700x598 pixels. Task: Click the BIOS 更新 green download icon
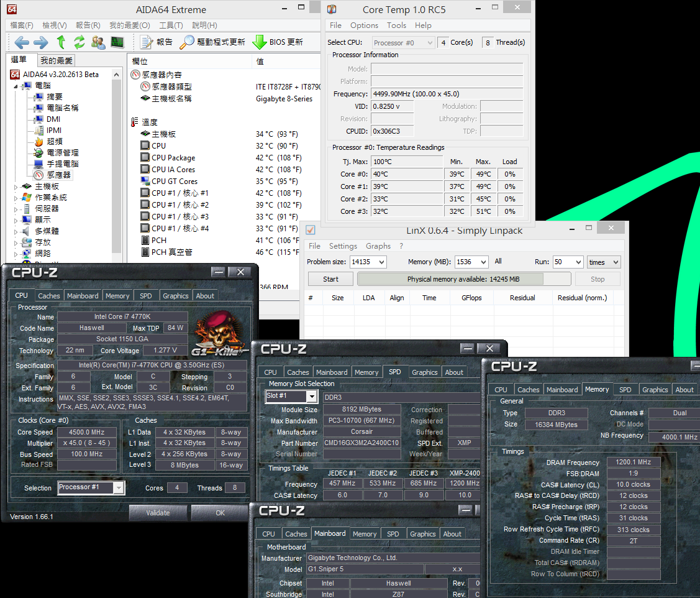[x=260, y=42]
